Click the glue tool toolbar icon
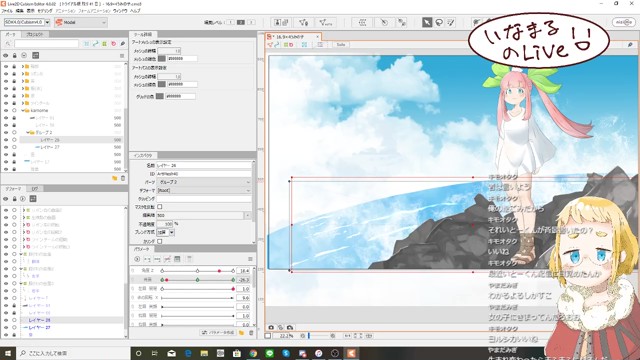 tap(402, 22)
